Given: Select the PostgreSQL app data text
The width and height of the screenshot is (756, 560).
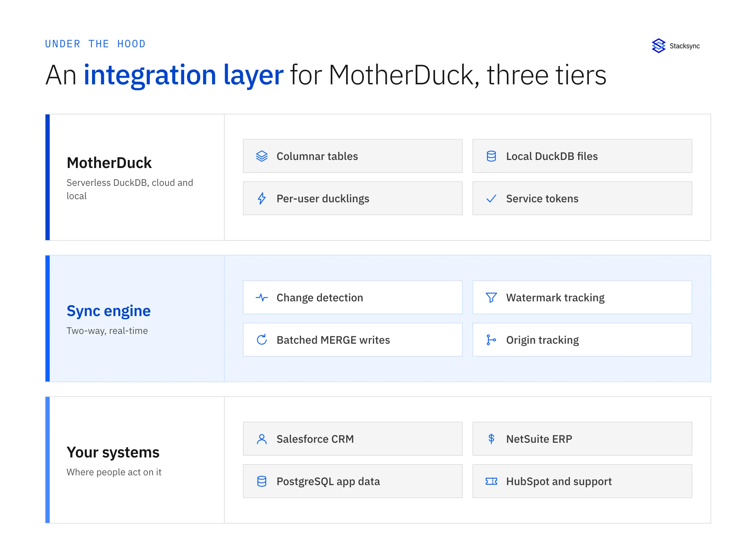Looking at the screenshot, I should coord(328,481).
